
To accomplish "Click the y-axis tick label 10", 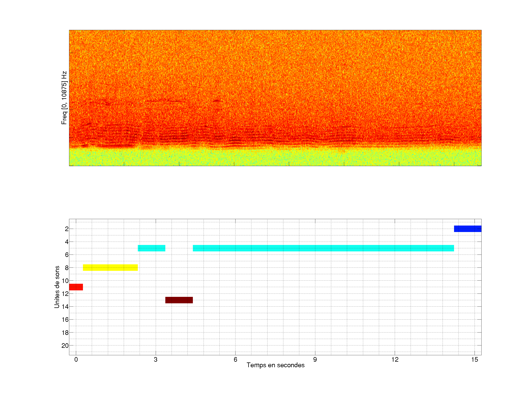I will [x=65, y=281].
